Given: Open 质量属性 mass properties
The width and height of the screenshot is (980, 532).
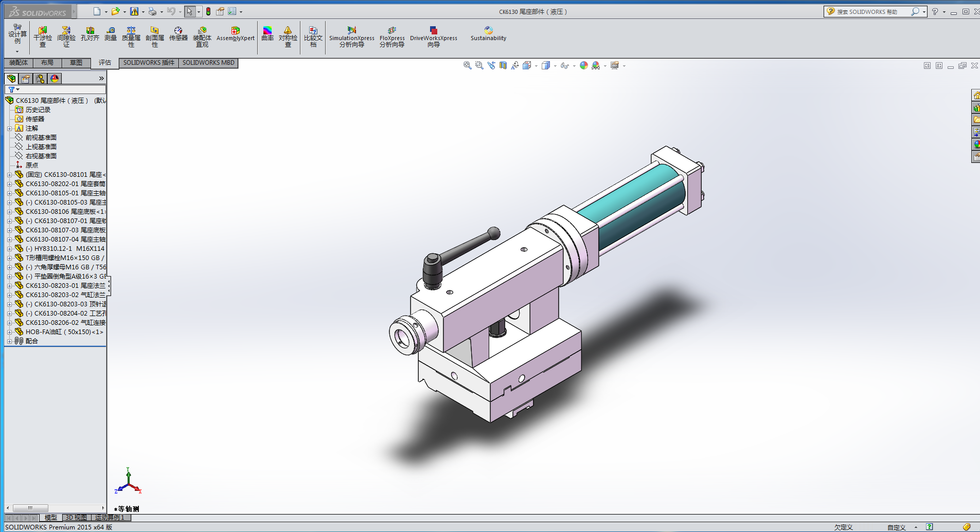Looking at the screenshot, I should (x=131, y=36).
